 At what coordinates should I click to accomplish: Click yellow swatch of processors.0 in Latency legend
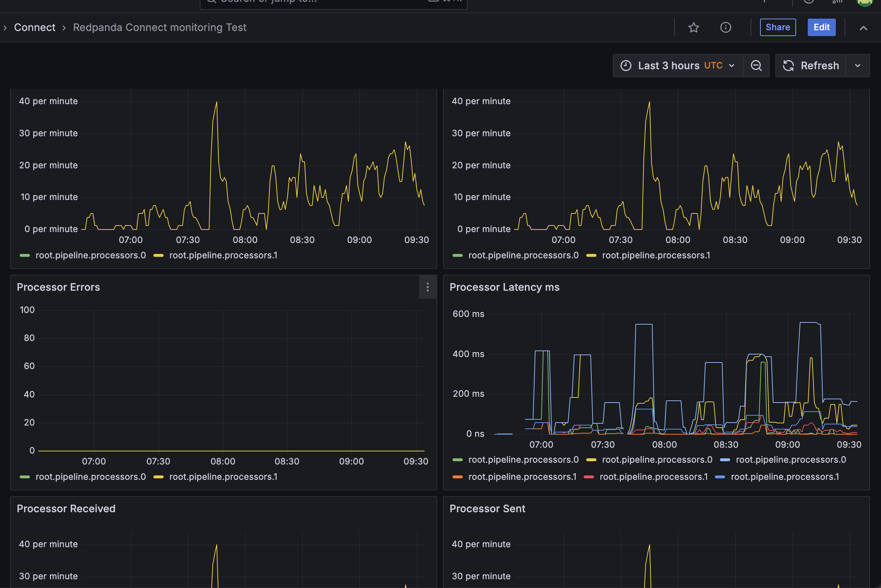point(591,460)
